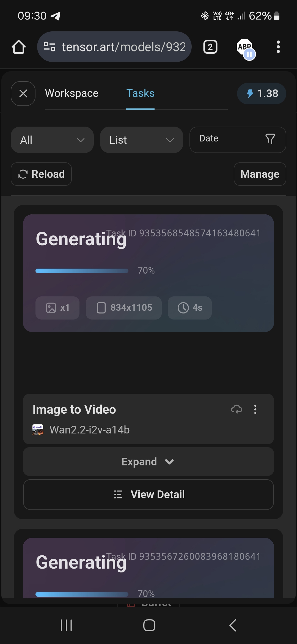The height and width of the screenshot is (644, 297).
Task: Open the browser tab switcher showing 2
Action: pyautogui.click(x=210, y=47)
